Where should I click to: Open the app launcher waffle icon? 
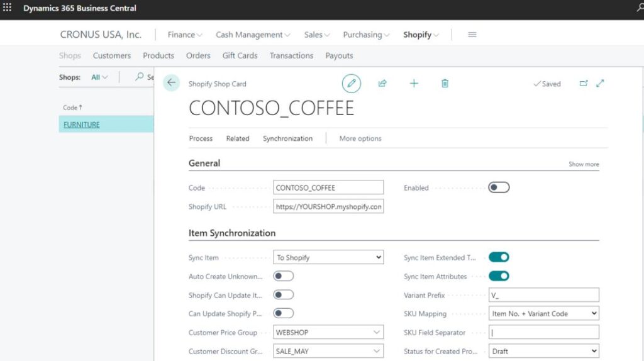8,8
